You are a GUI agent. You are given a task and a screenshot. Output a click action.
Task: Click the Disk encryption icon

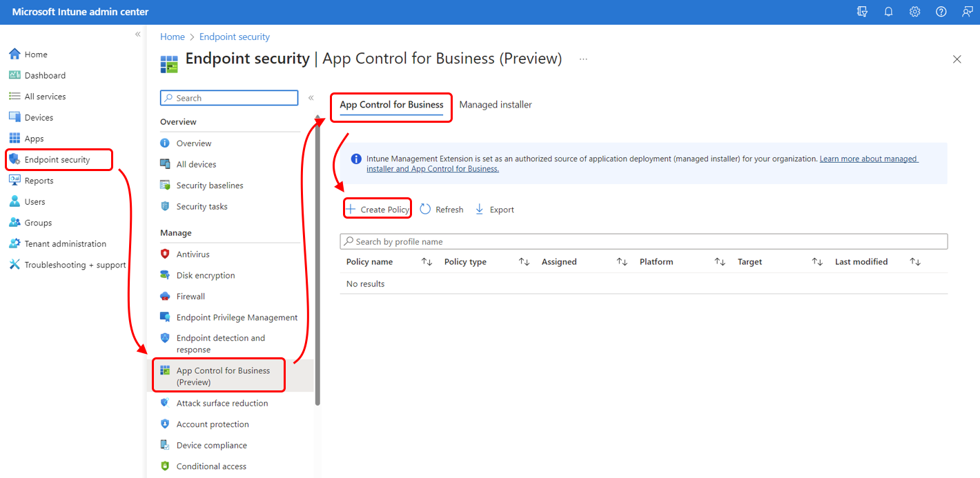(165, 275)
